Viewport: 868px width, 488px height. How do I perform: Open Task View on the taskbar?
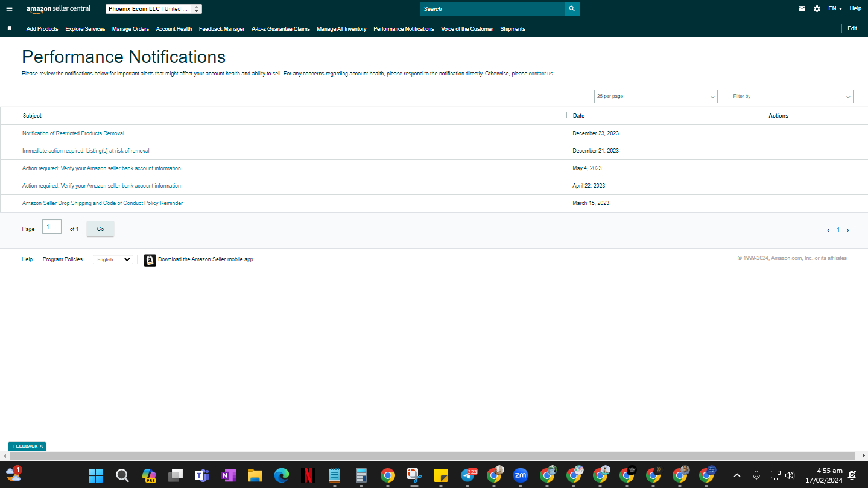[176, 475]
